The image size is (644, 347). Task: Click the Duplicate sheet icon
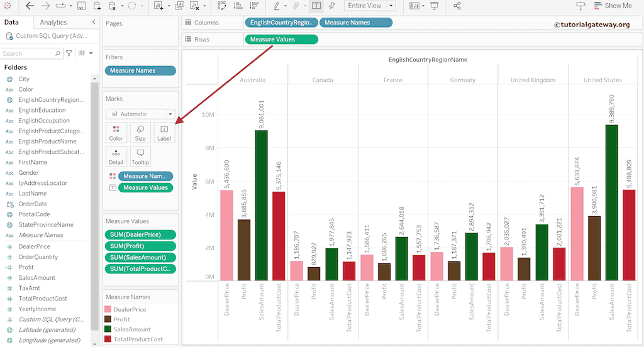click(x=179, y=6)
